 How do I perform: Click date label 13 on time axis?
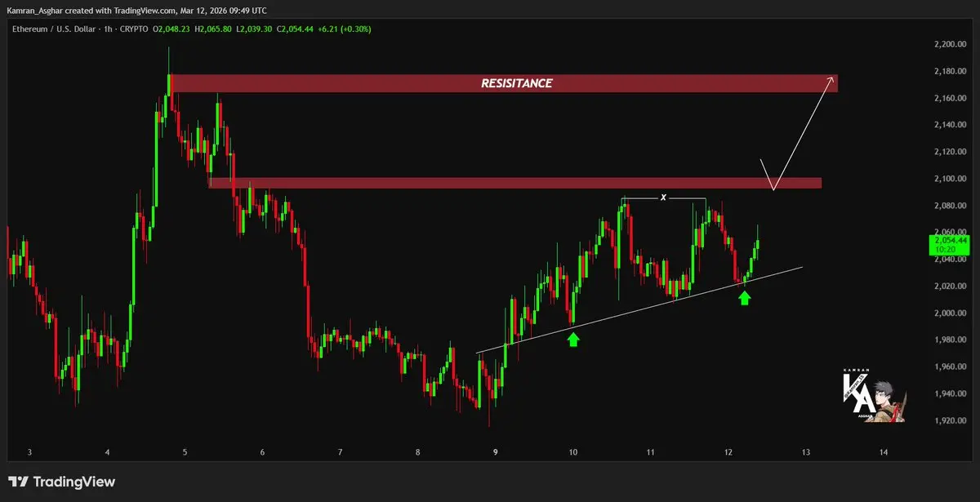pyautogui.click(x=806, y=452)
